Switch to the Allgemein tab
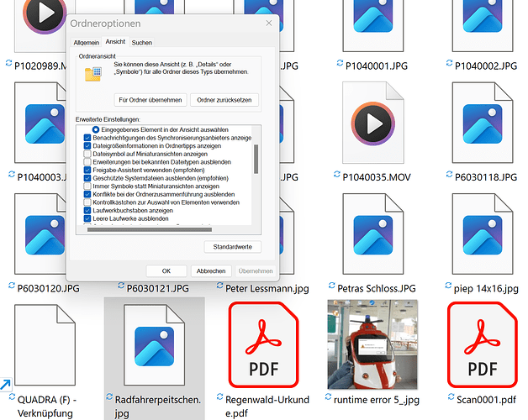The height and width of the screenshot is (420, 528). tap(87, 43)
